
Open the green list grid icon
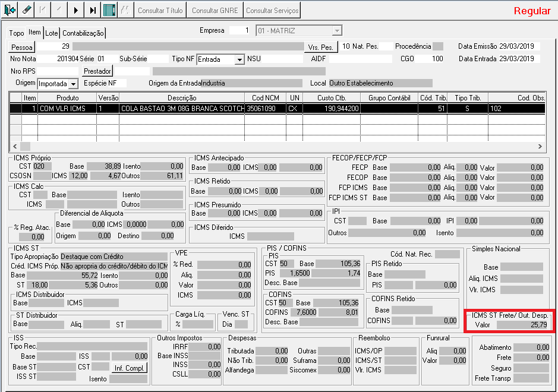click(109, 10)
